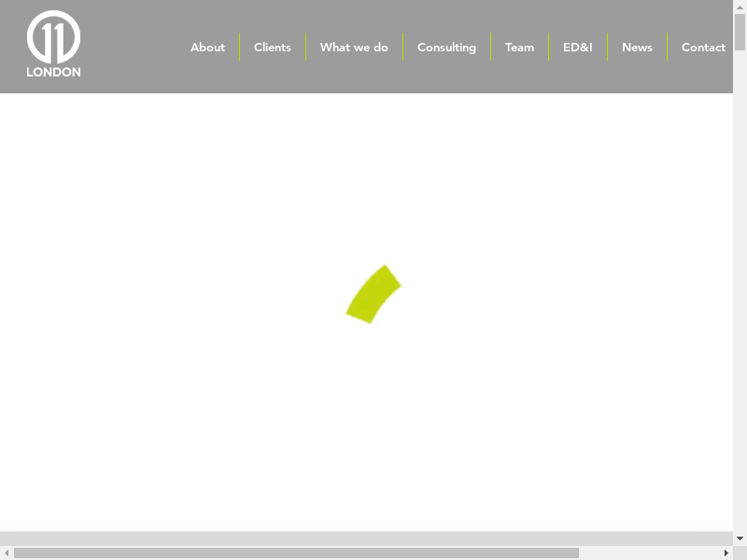
Task: Open the What we do menu item
Action: pos(354,48)
